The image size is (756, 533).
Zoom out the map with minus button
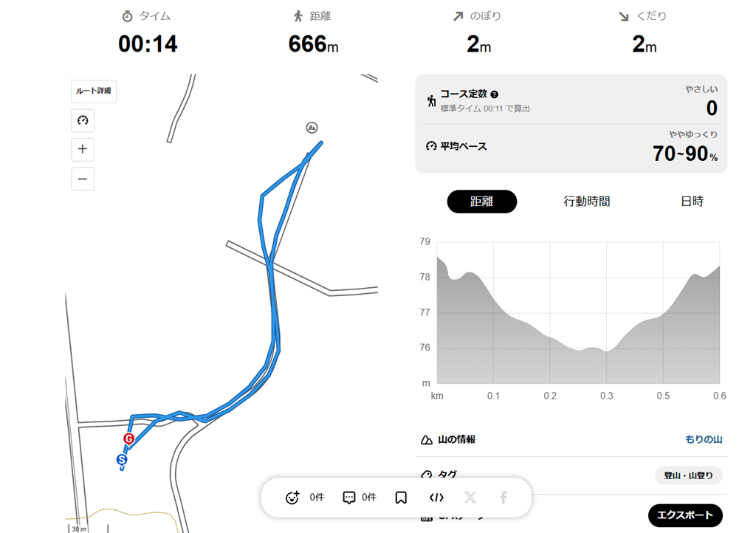[x=83, y=179]
